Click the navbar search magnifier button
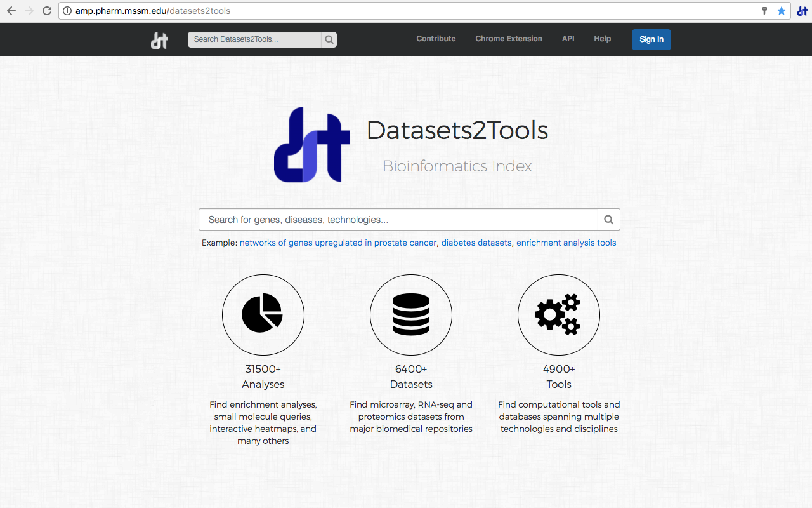The image size is (812, 508). (x=329, y=39)
